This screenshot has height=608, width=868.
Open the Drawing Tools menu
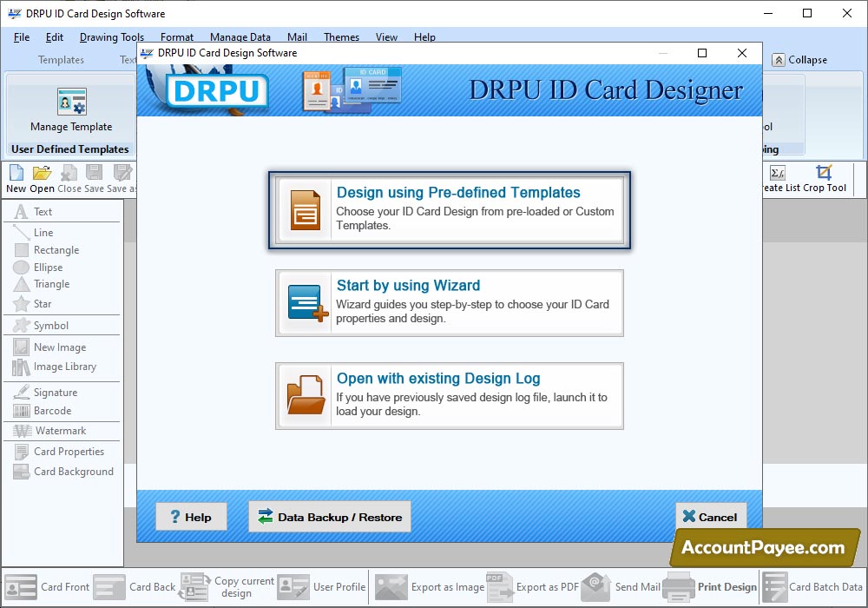(112, 37)
